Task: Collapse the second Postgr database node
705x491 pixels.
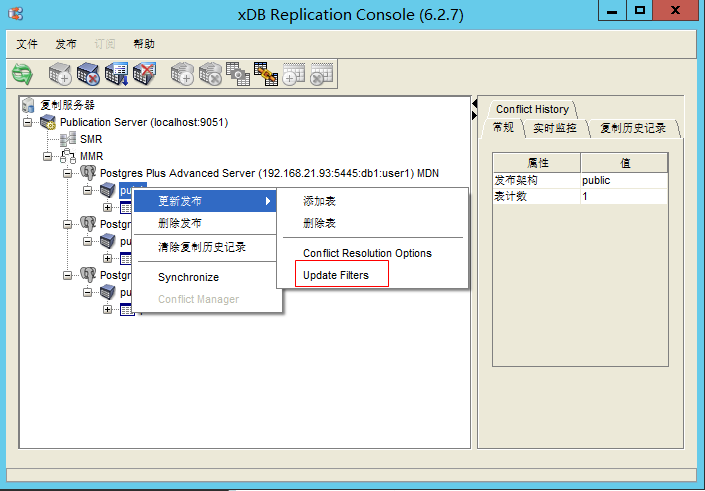Action: [x=67, y=224]
